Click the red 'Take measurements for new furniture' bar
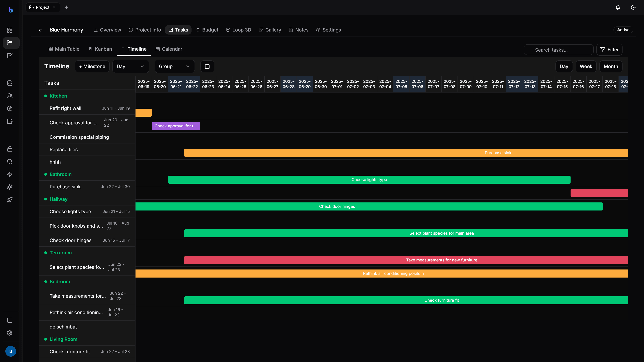The height and width of the screenshot is (362, 644). [406, 260]
